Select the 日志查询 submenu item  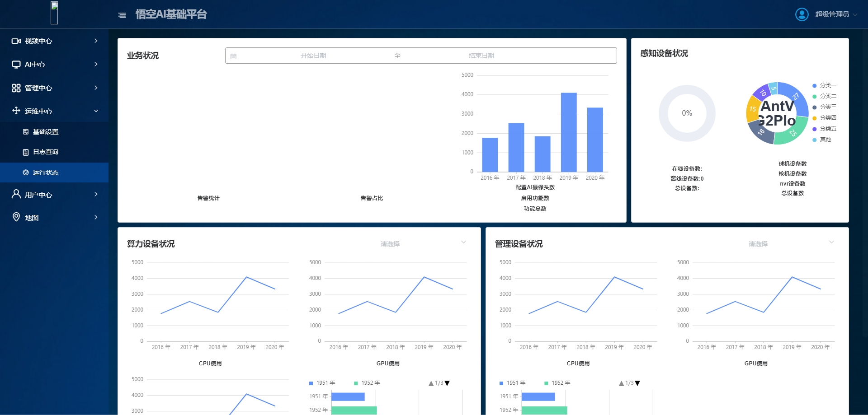coord(54,152)
